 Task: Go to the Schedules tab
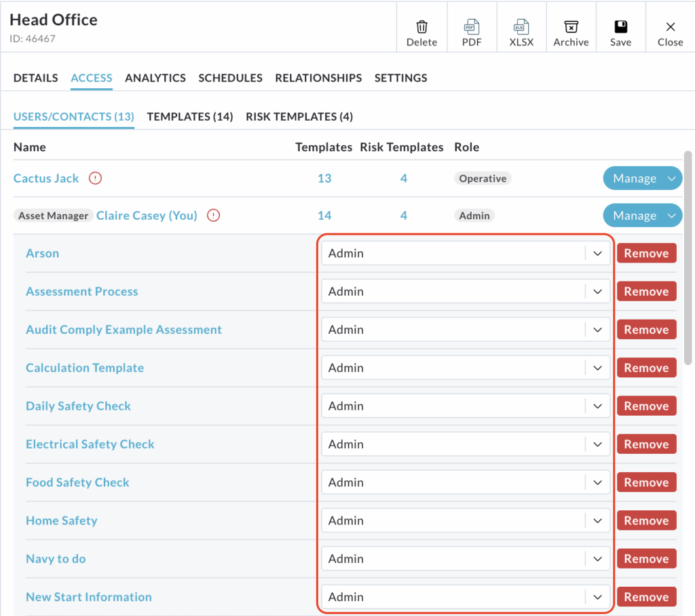pyautogui.click(x=230, y=78)
